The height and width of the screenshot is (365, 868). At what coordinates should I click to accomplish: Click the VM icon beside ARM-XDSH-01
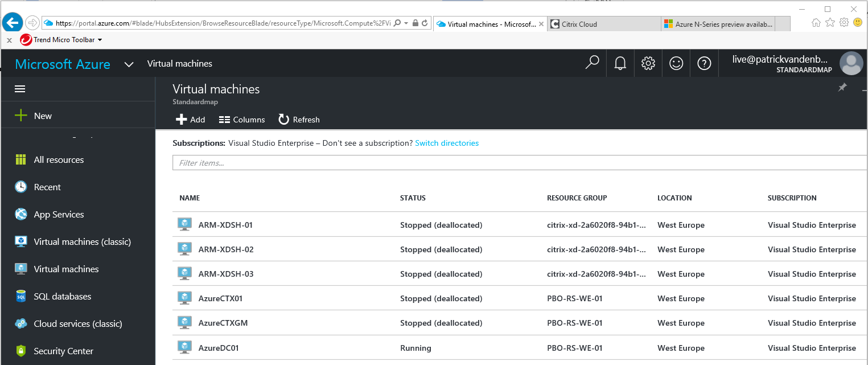[x=184, y=224]
